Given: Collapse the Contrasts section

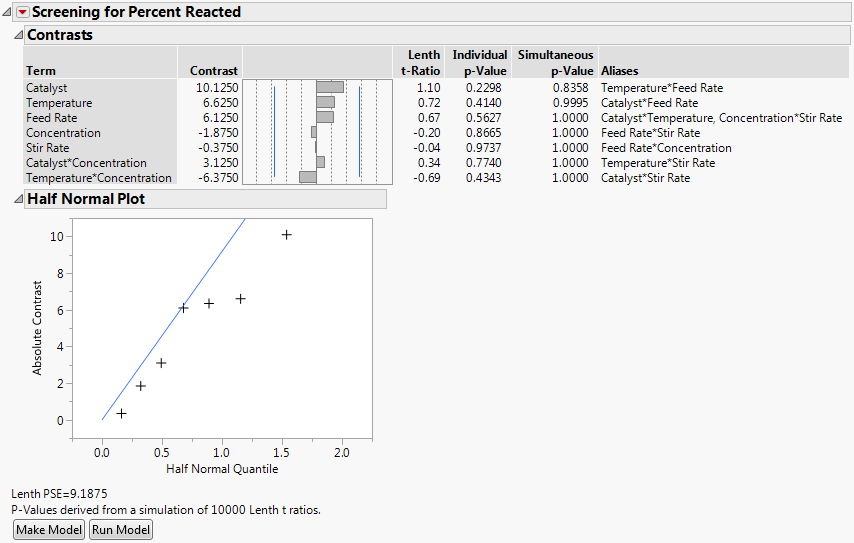Looking at the screenshot, I should 17,35.
